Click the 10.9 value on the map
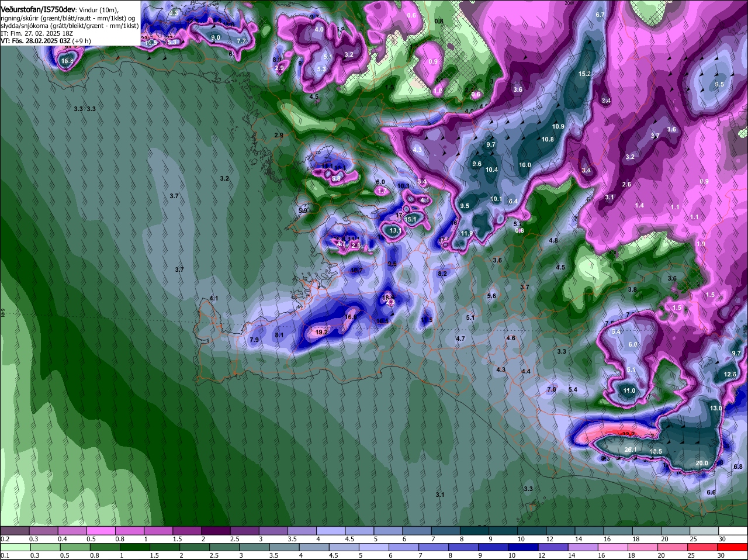The width and height of the screenshot is (748, 560). point(558,126)
